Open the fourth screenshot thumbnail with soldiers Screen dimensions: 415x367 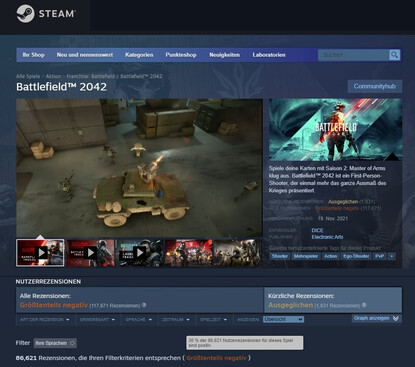(189, 253)
